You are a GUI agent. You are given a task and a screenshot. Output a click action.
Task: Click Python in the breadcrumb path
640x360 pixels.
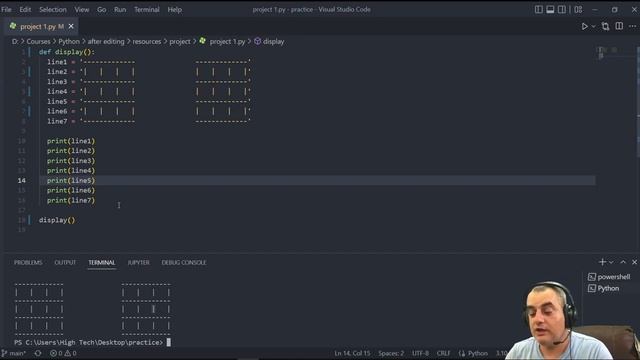click(69, 41)
